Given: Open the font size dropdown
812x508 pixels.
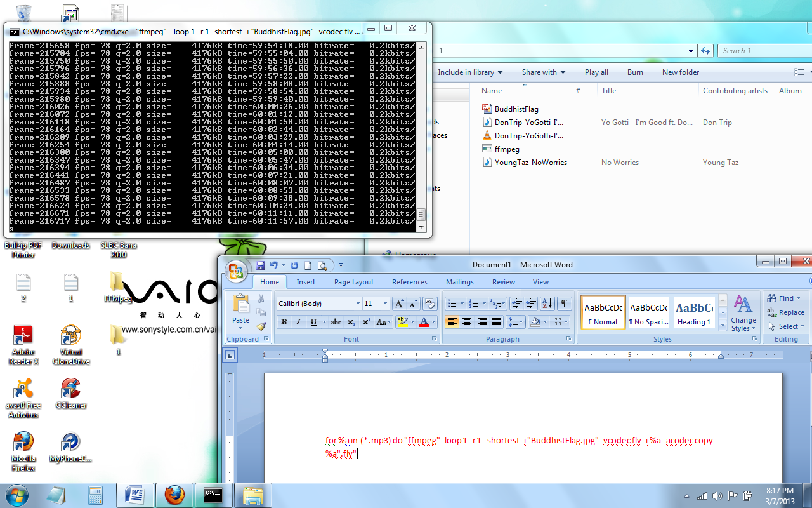Looking at the screenshot, I should [x=385, y=304].
